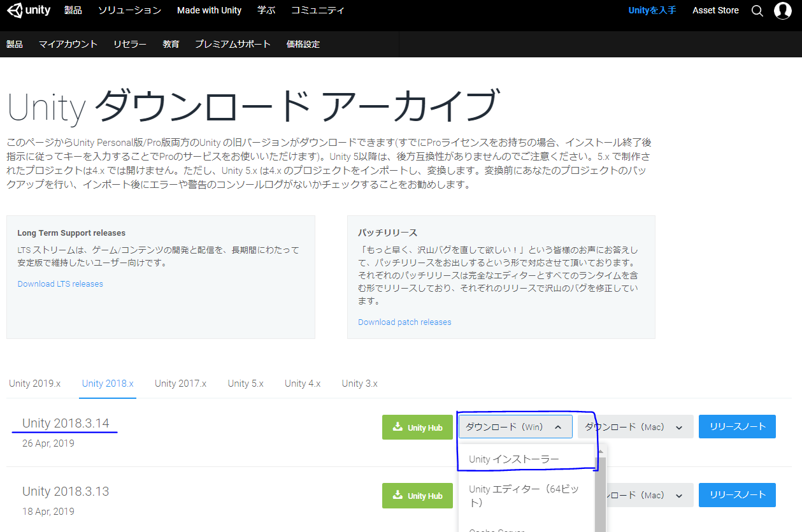Image resolution: width=802 pixels, height=532 pixels.
Task: Follow the Download LTS releases link
Action: [x=61, y=284]
